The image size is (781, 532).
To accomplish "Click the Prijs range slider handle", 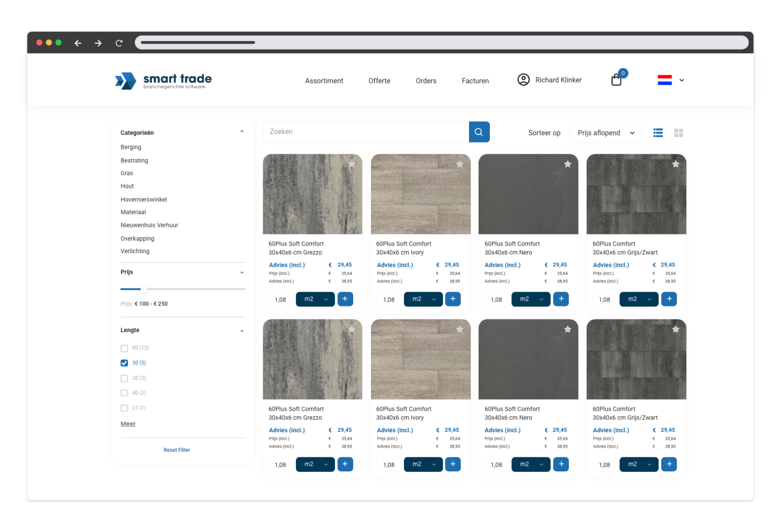I will (x=144, y=289).
